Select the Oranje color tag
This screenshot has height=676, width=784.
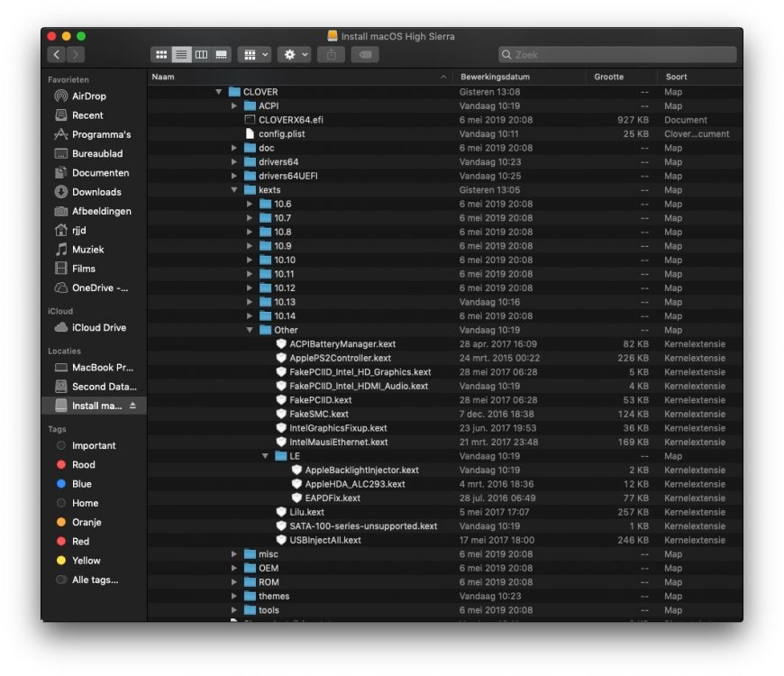(87, 523)
